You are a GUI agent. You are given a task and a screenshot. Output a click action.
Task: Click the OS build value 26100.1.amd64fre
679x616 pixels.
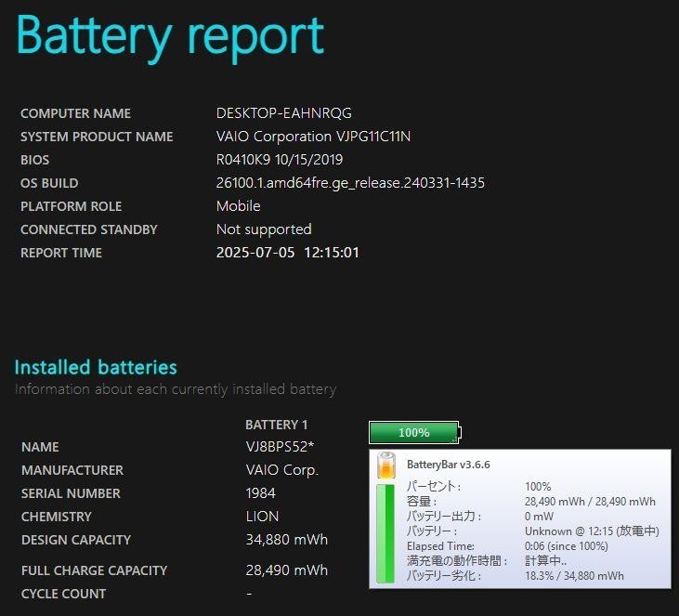coord(350,183)
